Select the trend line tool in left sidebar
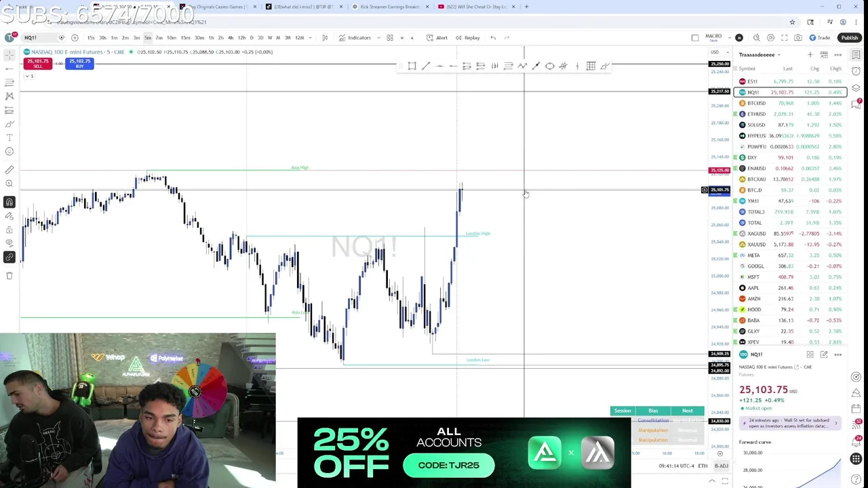This screenshot has height=488, width=868. click(x=9, y=68)
